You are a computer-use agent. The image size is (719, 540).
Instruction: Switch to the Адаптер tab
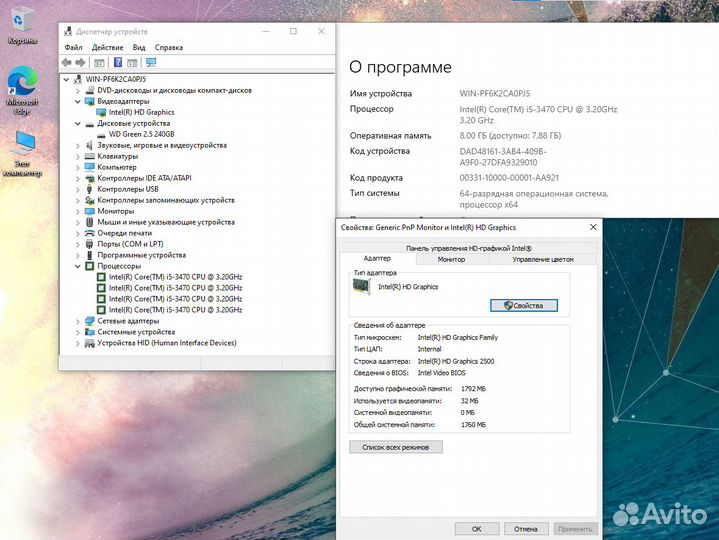click(x=377, y=259)
